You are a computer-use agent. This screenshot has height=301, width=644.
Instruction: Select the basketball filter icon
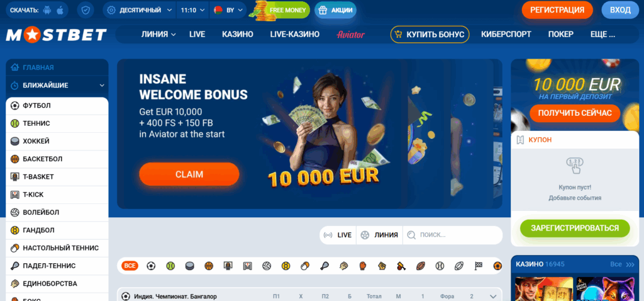tap(209, 266)
